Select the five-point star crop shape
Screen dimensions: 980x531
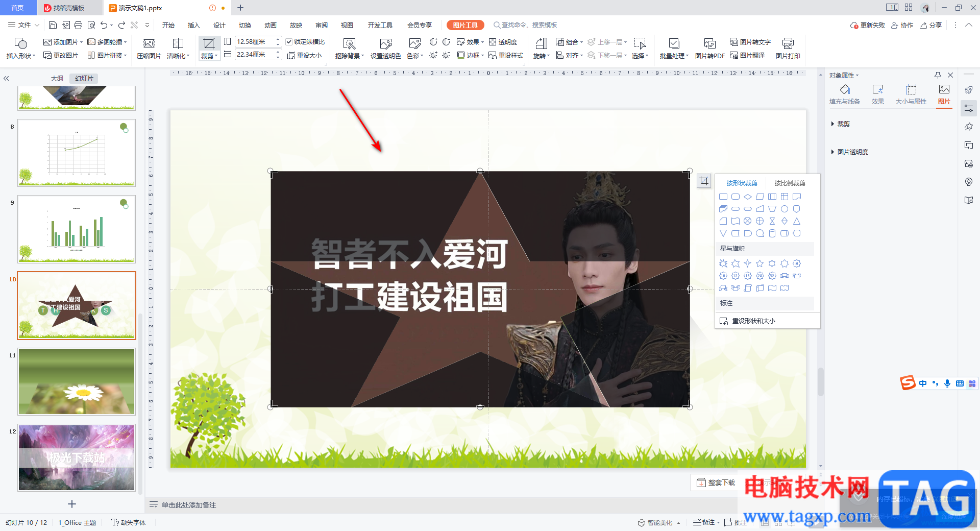pos(759,263)
